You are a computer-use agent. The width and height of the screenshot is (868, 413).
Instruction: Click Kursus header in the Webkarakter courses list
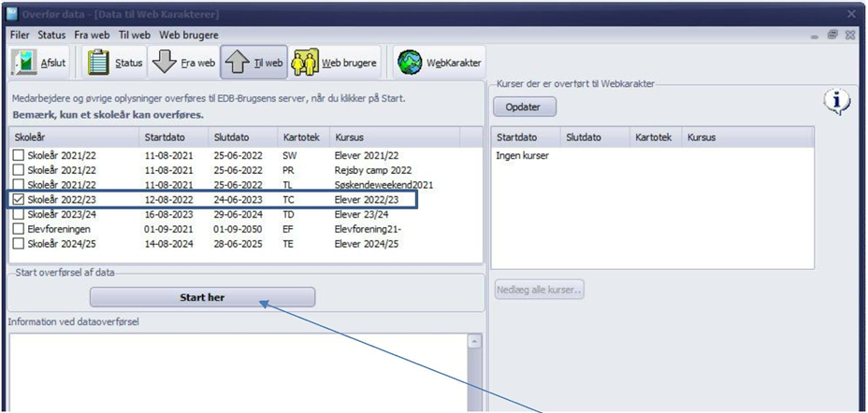[x=747, y=137]
